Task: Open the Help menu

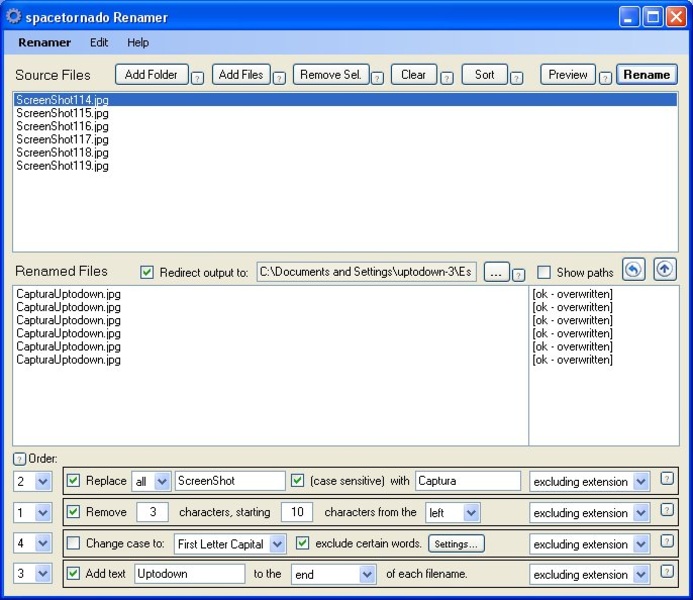Action: click(138, 43)
